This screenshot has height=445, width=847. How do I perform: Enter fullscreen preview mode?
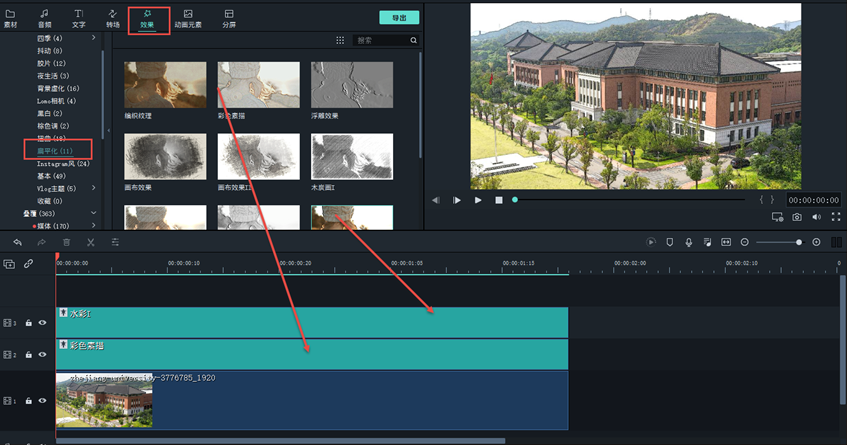tap(835, 217)
